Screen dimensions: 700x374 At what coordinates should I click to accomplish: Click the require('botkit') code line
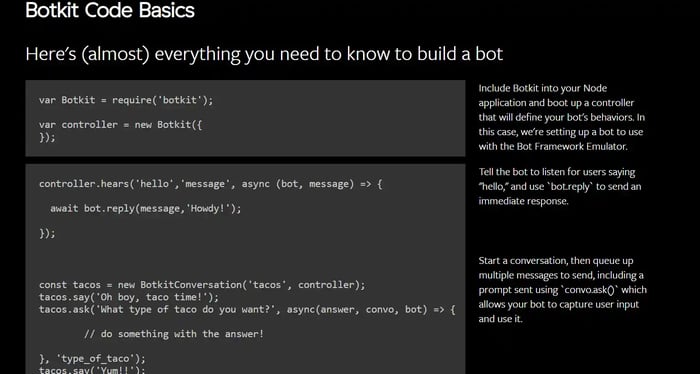click(x=126, y=100)
